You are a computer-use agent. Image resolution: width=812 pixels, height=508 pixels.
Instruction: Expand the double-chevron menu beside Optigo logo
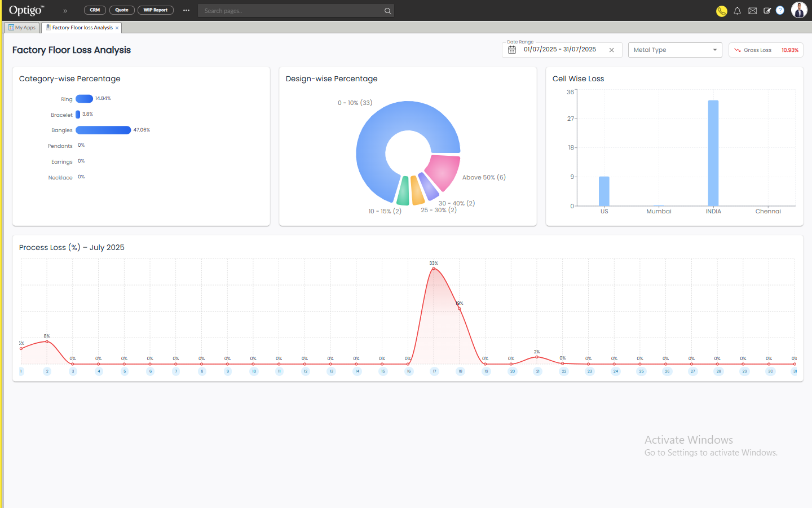coord(65,11)
